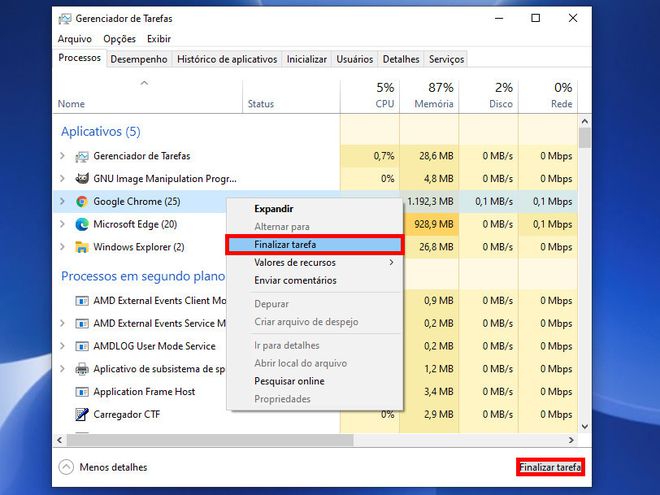Switch to the Desempenho tab
Viewport: 660px width, 495px height.
click(x=139, y=59)
